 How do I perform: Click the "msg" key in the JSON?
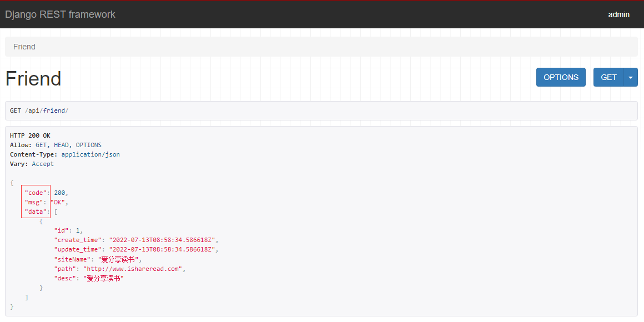pyautogui.click(x=34, y=202)
